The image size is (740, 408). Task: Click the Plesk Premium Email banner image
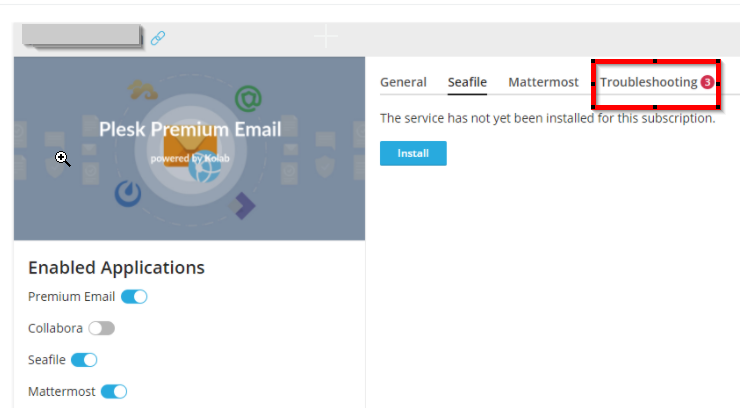pyautogui.click(x=189, y=149)
